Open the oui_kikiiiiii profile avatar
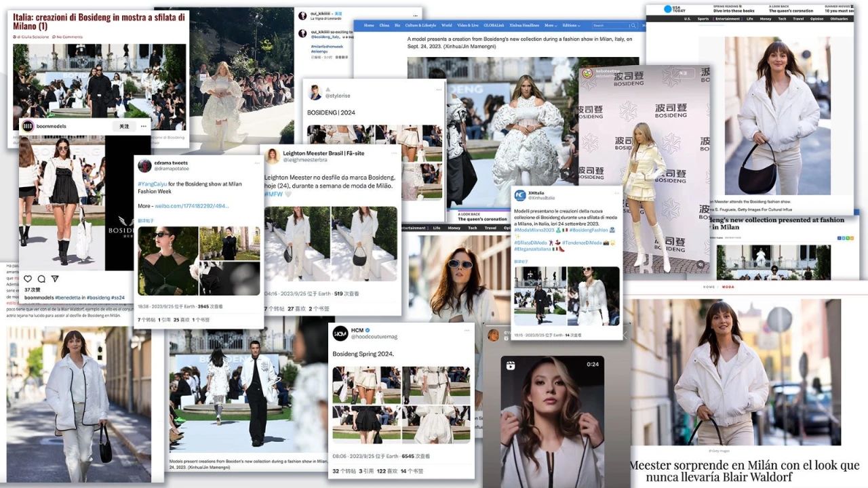 point(302,15)
